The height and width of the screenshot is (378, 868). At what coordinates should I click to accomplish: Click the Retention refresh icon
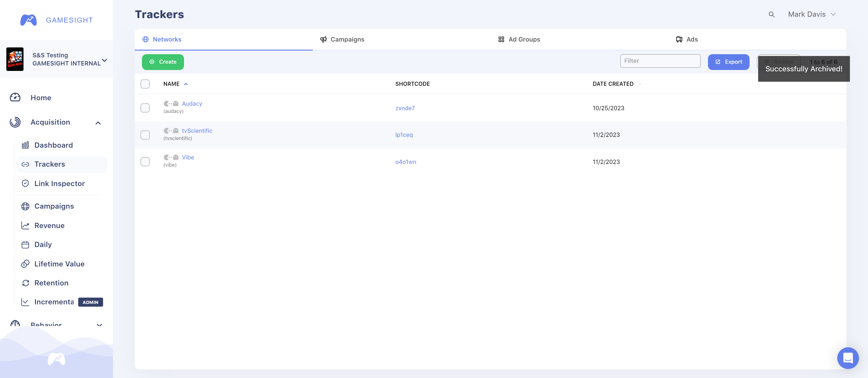25,283
